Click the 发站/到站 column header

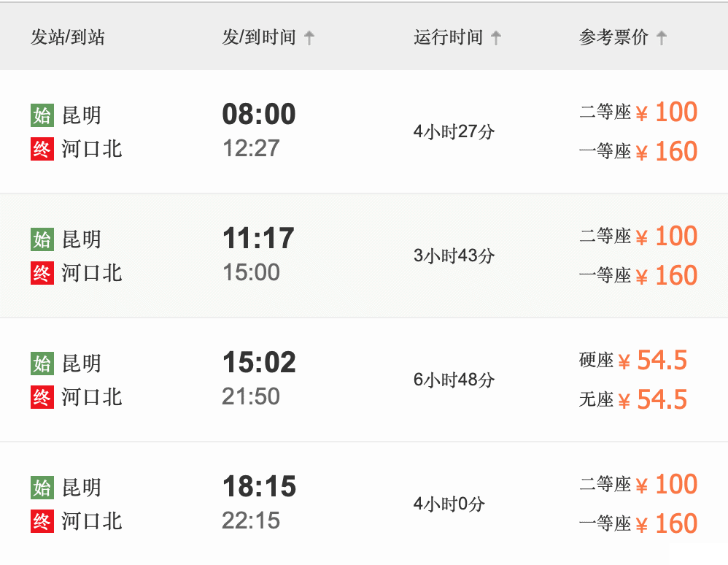tap(68, 37)
